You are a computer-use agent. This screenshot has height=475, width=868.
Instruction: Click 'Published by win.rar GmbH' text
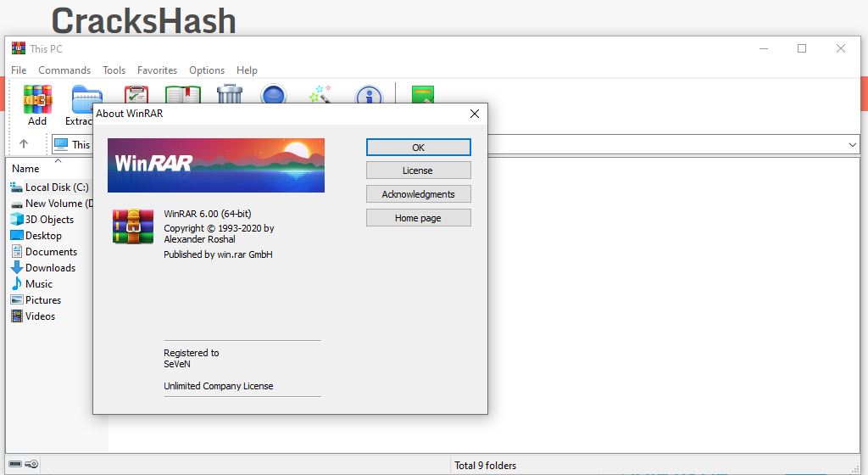point(218,254)
